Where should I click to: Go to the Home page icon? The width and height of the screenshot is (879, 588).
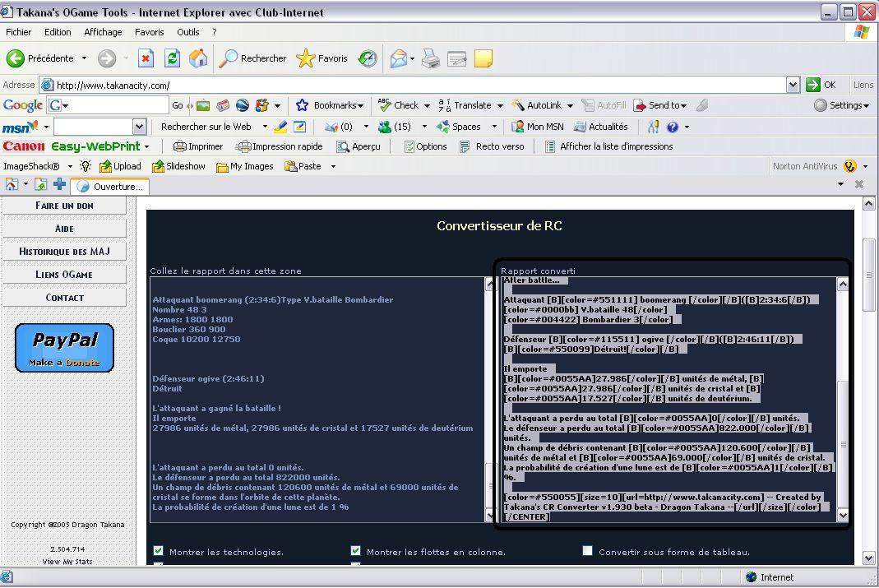[198, 58]
